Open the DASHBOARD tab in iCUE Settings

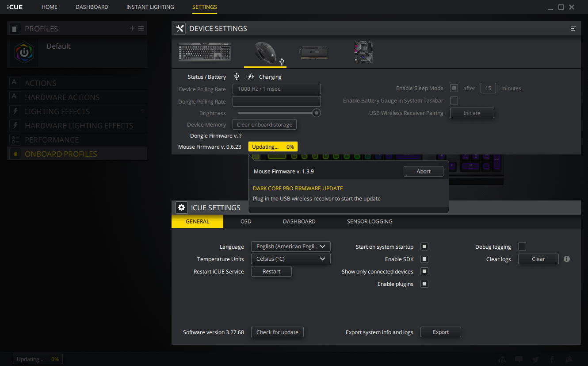[299, 221]
